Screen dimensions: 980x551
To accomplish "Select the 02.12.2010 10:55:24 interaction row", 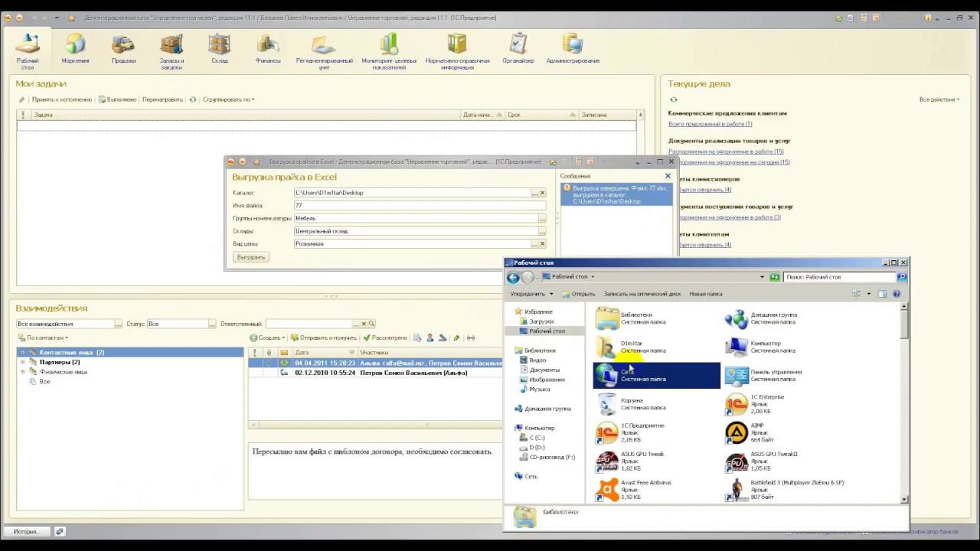I will [375, 373].
